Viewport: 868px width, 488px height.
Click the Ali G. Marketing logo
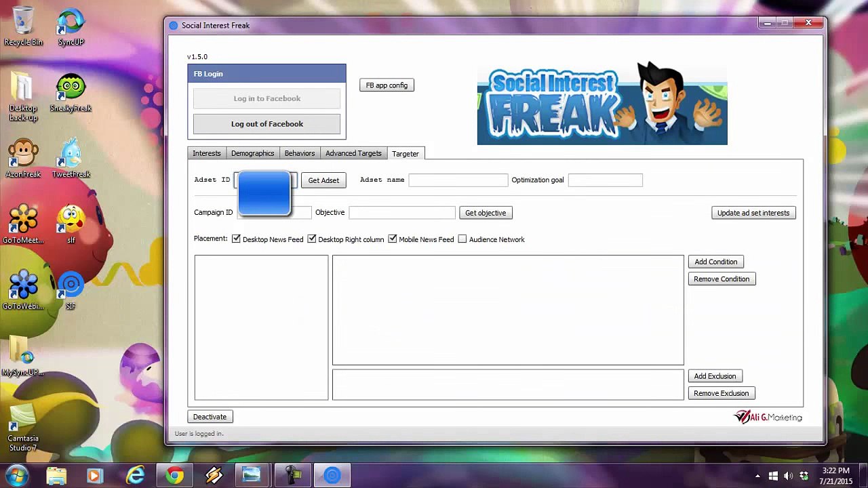tap(768, 417)
